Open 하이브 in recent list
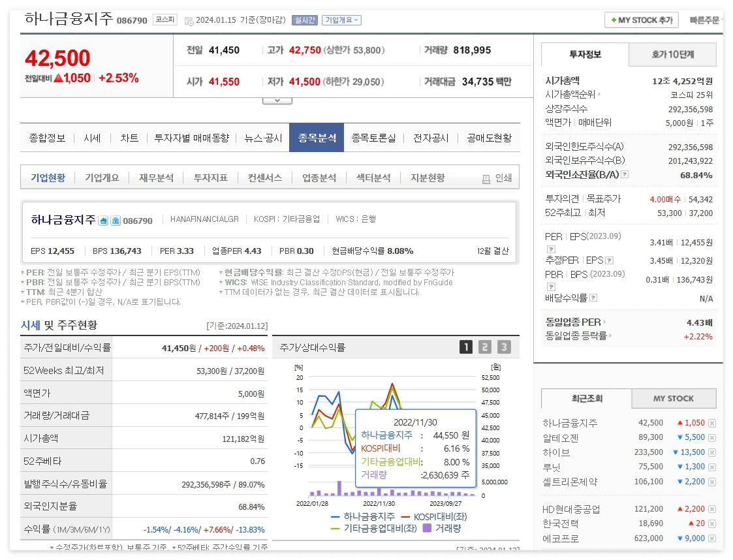Screen dimensions: 733x560 coord(556,452)
